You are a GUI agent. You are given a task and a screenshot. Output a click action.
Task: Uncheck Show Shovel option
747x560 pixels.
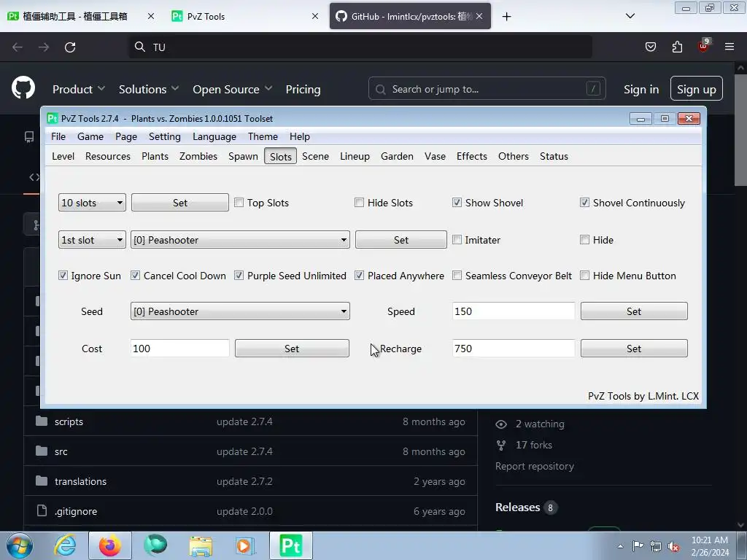tap(457, 203)
